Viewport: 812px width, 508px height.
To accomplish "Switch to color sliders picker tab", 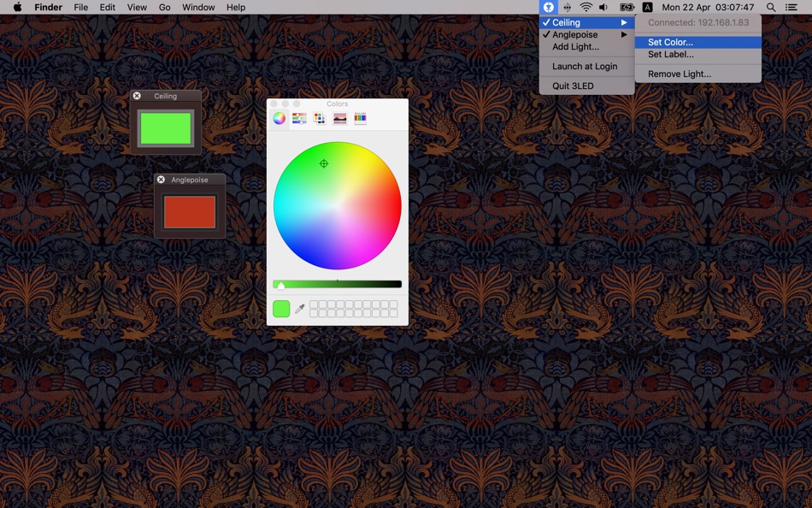I will pos(299,119).
